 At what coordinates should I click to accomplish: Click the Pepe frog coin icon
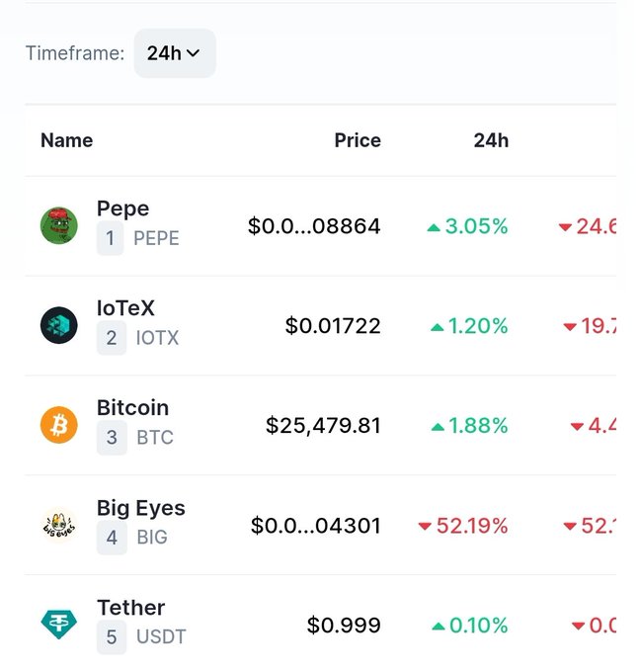click(59, 225)
